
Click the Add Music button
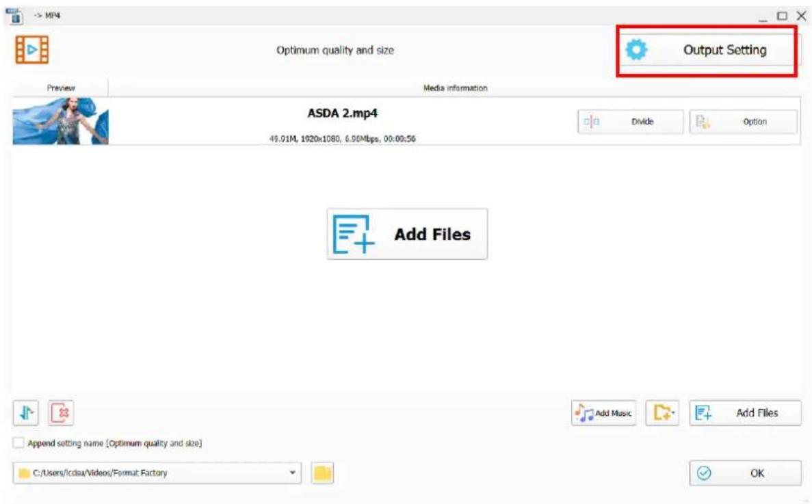coord(604,413)
